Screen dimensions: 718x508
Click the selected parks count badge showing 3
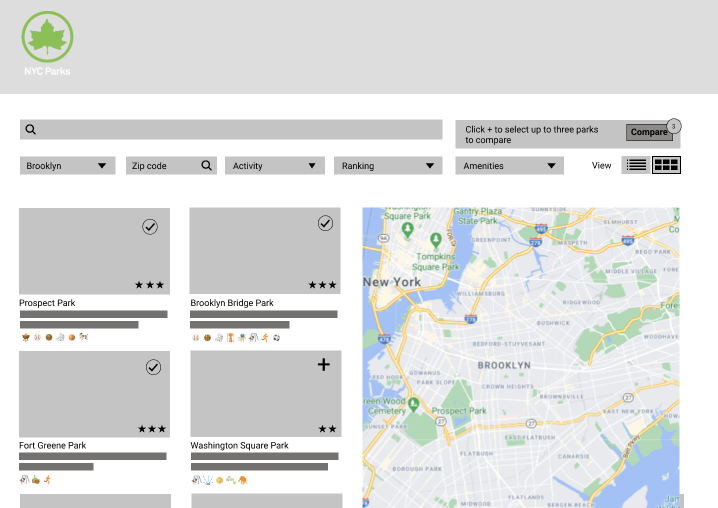(674, 126)
